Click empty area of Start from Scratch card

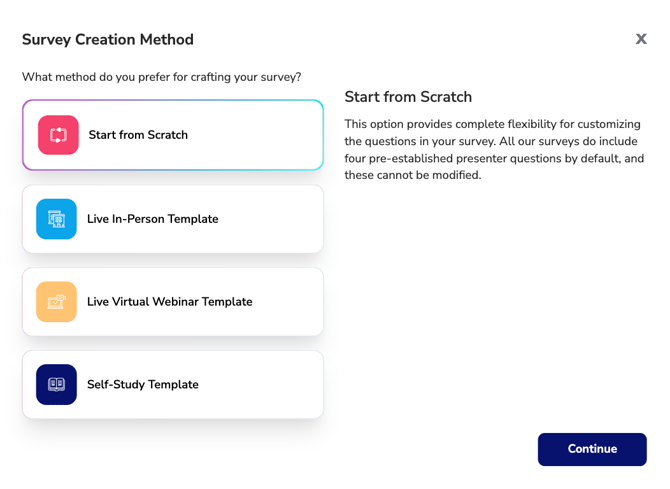pyautogui.click(x=256, y=135)
